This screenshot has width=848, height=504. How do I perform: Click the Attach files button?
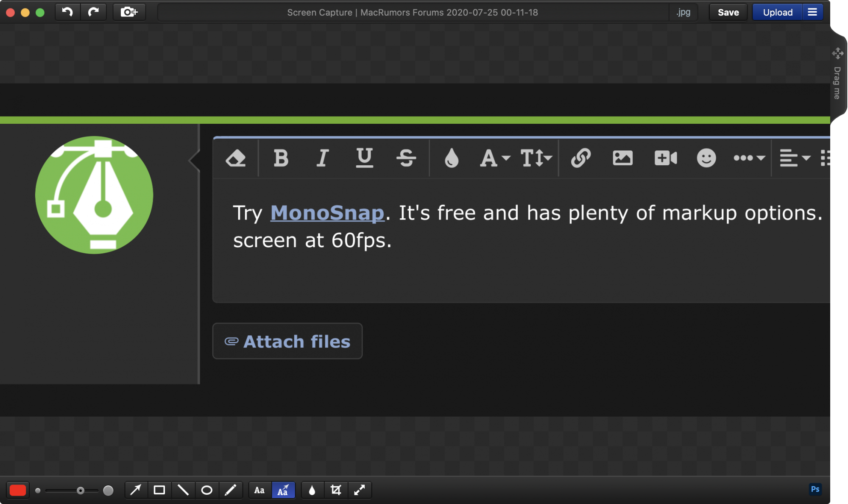[x=287, y=341]
